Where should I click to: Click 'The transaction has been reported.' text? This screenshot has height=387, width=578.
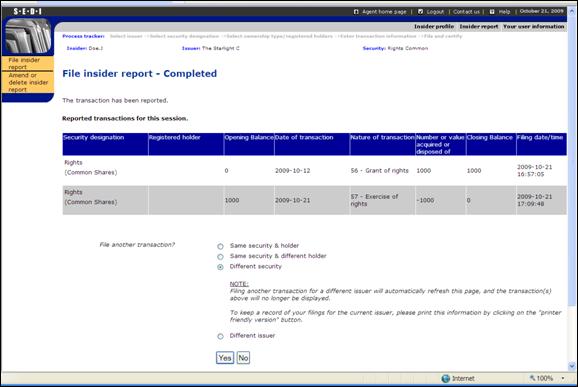point(115,101)
